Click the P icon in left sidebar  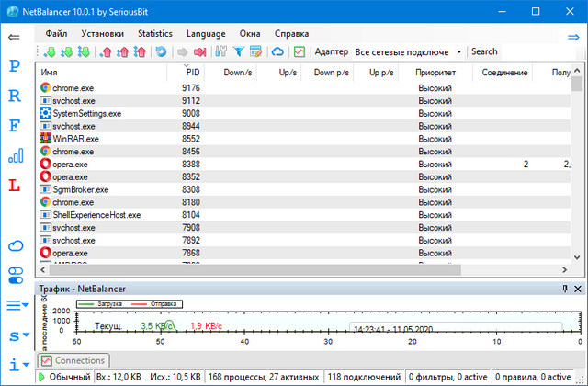click(14, 66)
